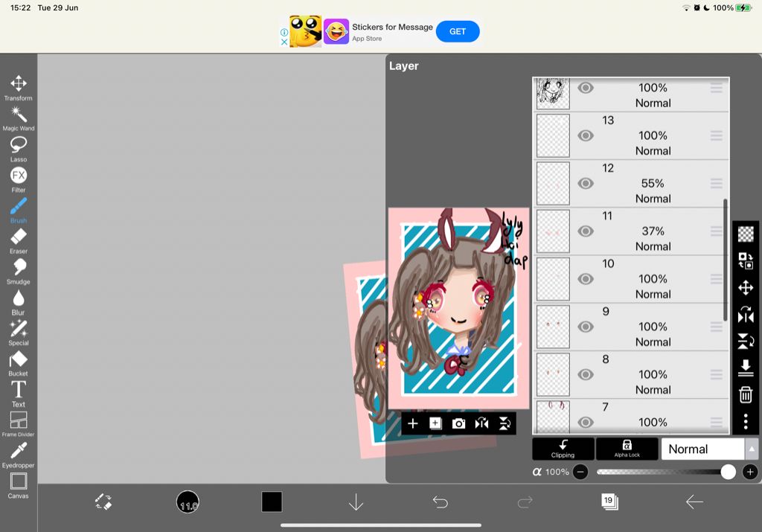The height and width of the screenshot is (532, 762).
Task: Select the Text tool
Action: pyautogui.click(x=19, y=394)
